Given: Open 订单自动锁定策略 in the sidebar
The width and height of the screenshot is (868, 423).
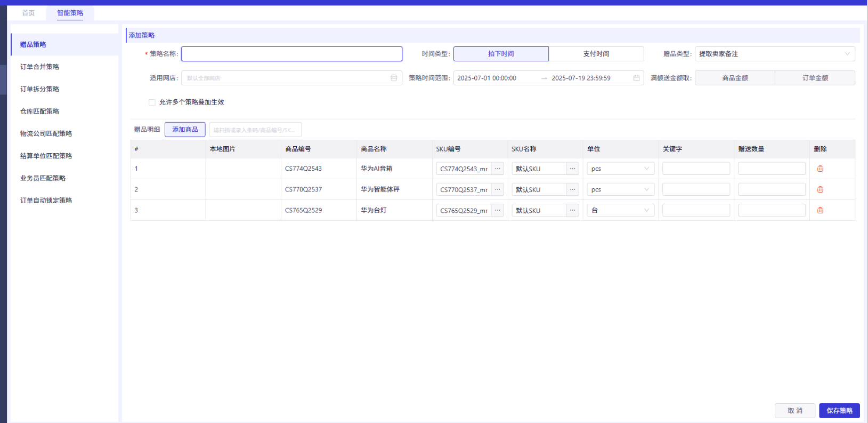Looking at the screenshot, I should click(64, 201).
